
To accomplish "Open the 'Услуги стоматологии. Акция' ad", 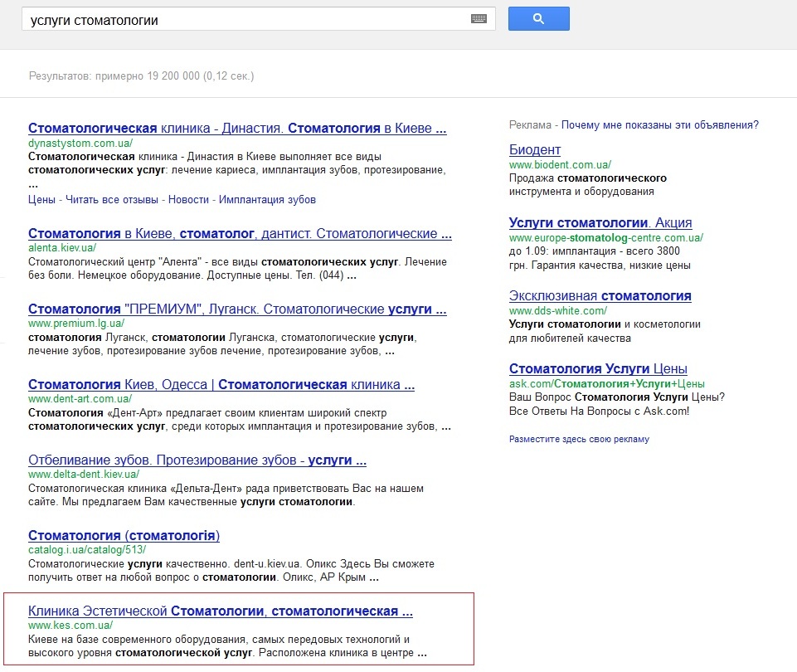I will point(600,222).
